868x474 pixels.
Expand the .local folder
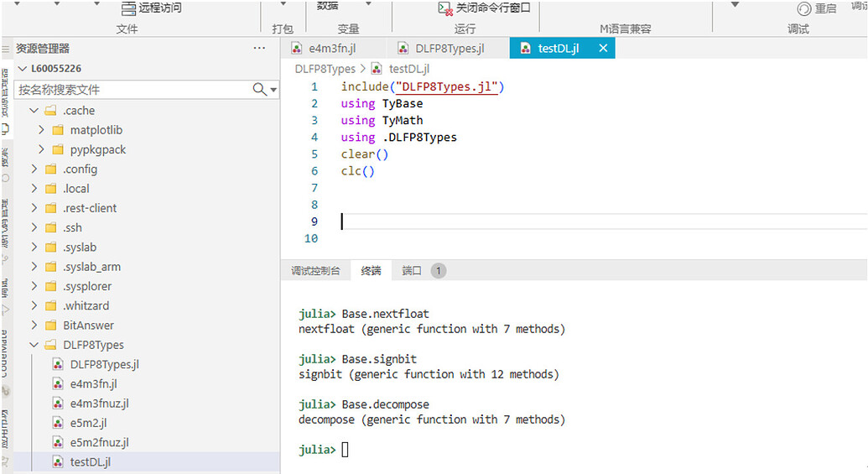[x=34, y=188]
